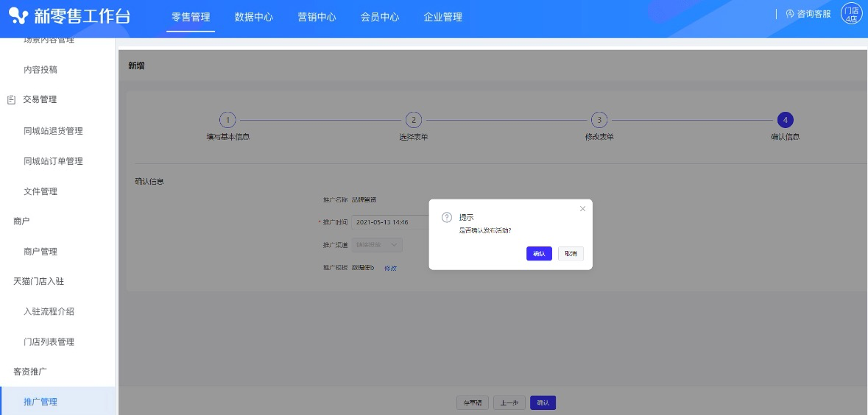This screenshot has height=415, width=868.
Task: Switch to the 数据中心 tab
Action: [253, 17]
